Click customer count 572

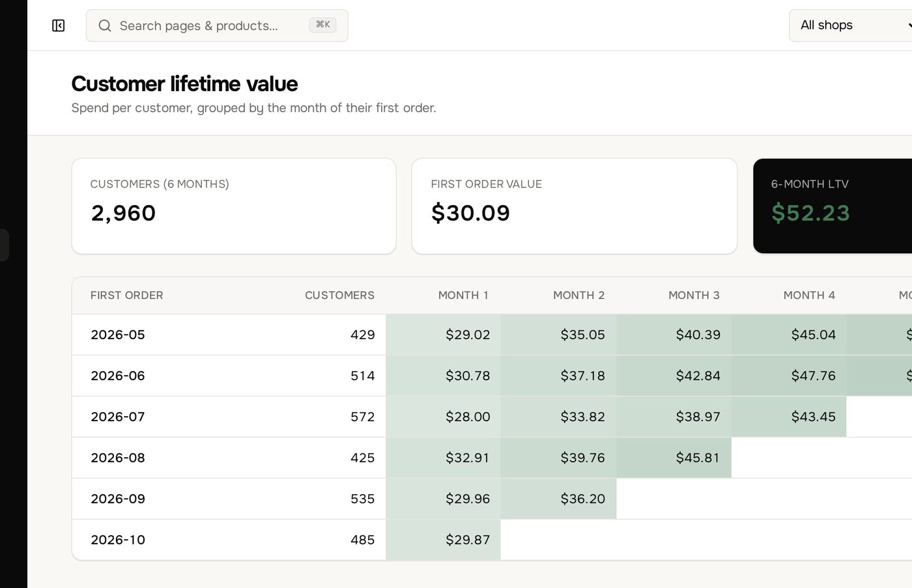pyautogui.click(x=362, y=417)
